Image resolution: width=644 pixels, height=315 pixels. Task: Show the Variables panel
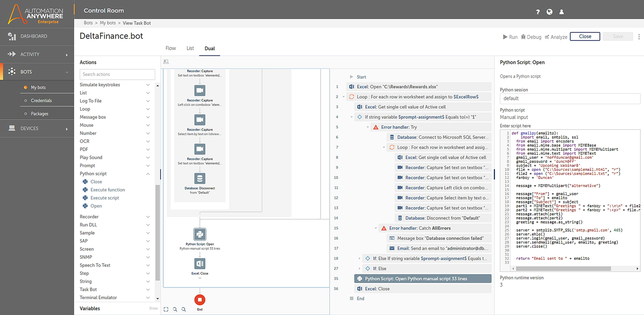click(153, 308)
